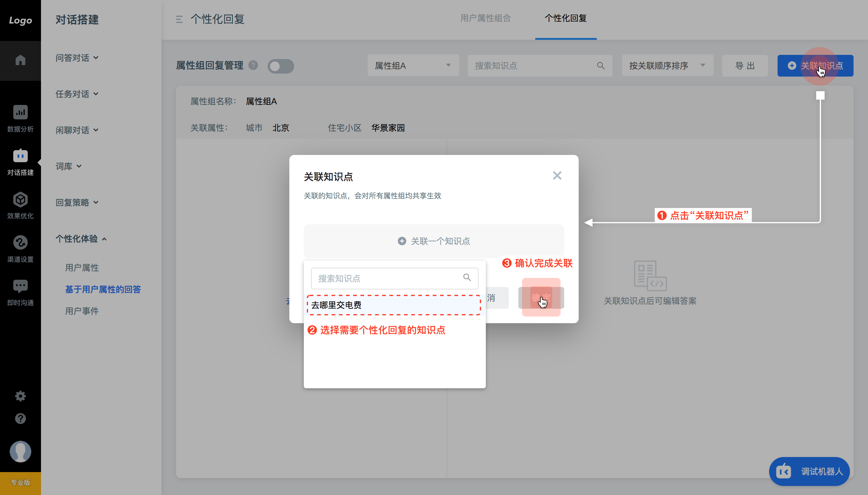868x495 pixels.
Task: Click the 导出 export button
Action: 745,65
